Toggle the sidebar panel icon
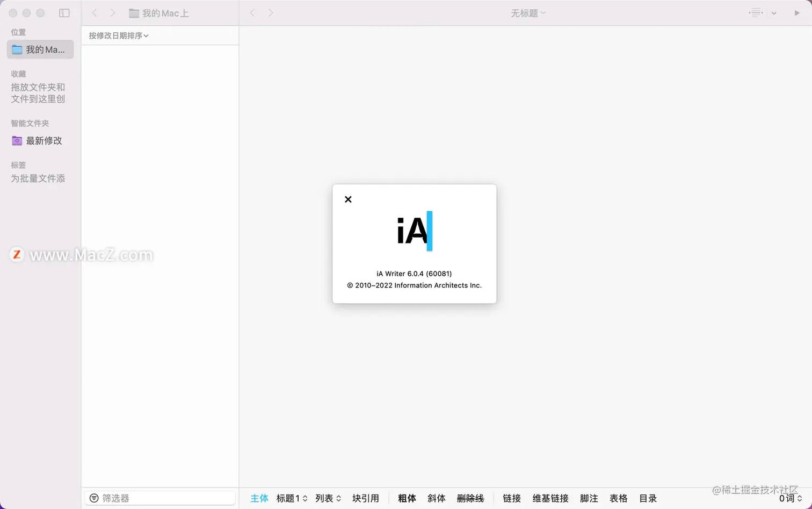 point(64,13)
